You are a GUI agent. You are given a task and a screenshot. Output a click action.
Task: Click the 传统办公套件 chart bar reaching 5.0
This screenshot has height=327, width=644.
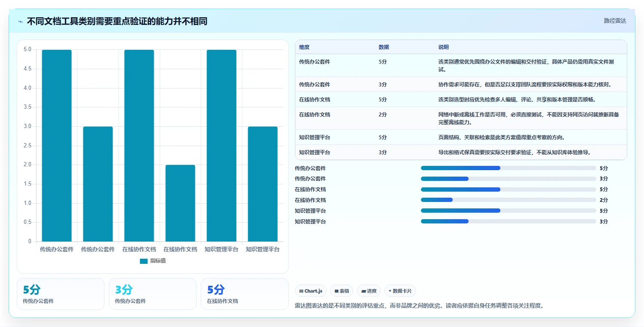(x=57, y=146)
